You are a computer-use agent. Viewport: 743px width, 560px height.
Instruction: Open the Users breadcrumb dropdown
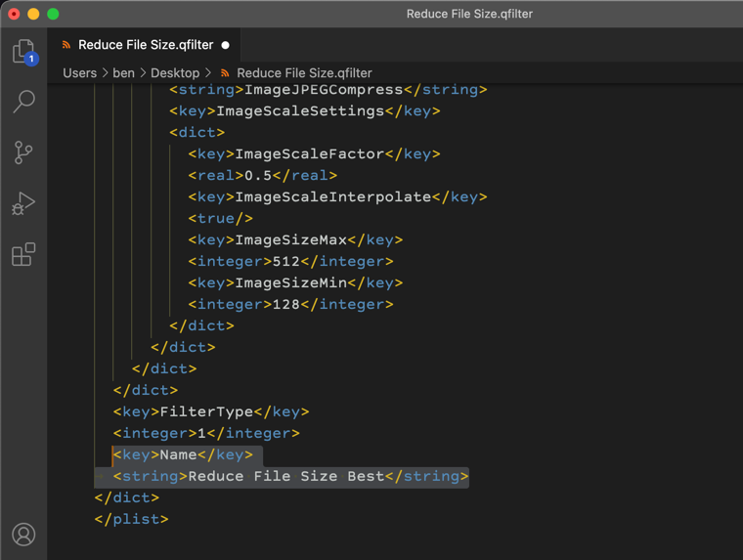[x=80, y=73]
